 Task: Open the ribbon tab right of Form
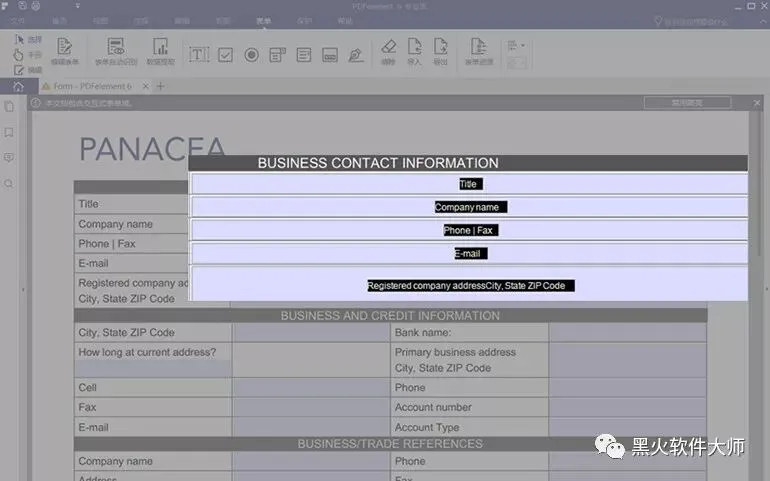pyautogui.click(x=304, y=21)
